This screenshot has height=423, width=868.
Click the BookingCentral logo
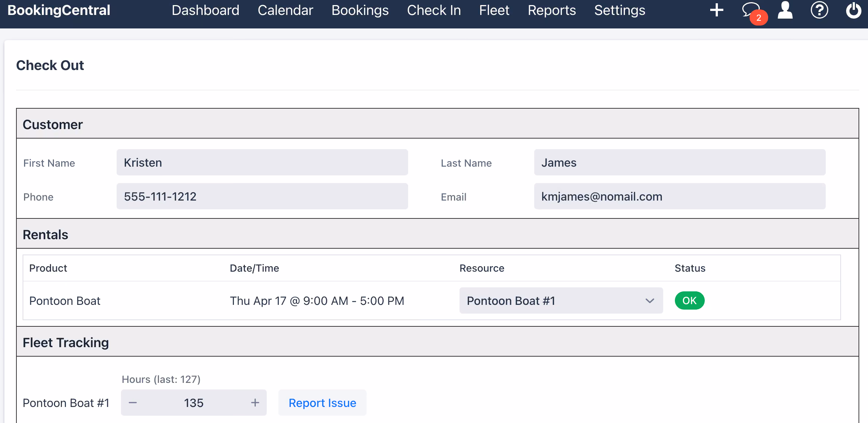(59, 10)
